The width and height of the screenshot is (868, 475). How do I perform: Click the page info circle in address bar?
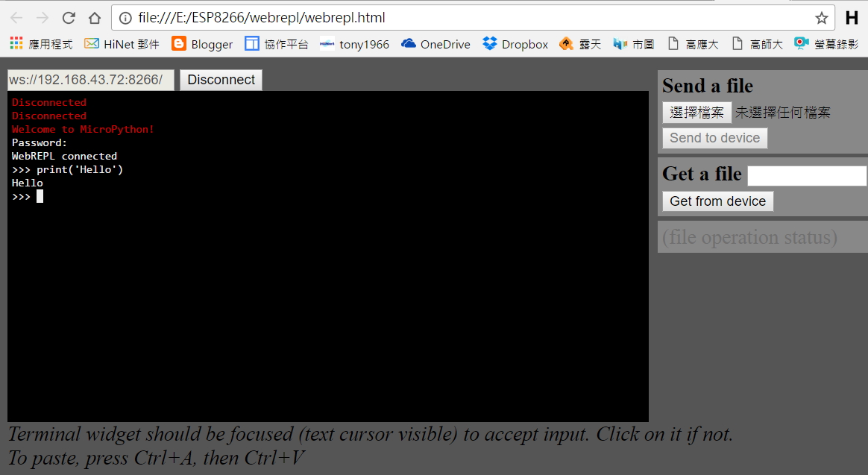(124, 17)
